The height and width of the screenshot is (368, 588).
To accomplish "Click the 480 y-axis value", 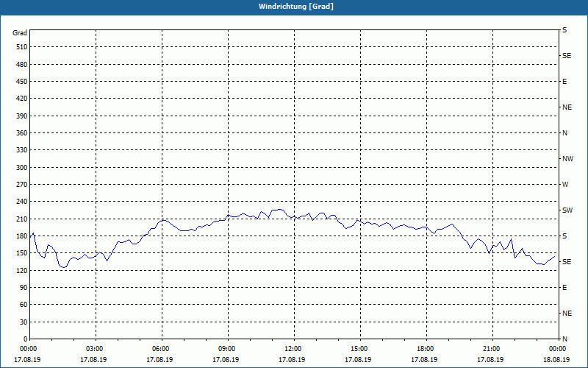I will (22, 65).
